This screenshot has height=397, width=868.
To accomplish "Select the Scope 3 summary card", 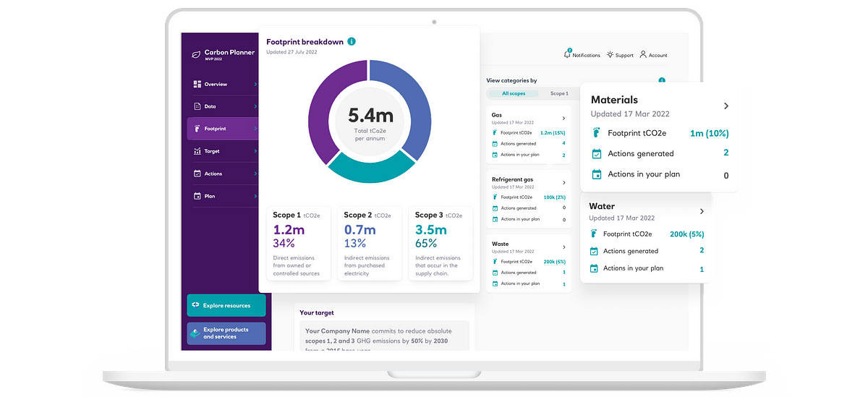I will [441, 243].
